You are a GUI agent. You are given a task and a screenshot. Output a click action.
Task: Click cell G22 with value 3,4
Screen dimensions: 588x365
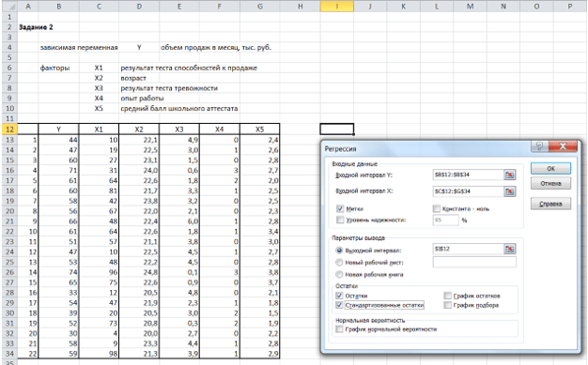[x=259, y=231]
